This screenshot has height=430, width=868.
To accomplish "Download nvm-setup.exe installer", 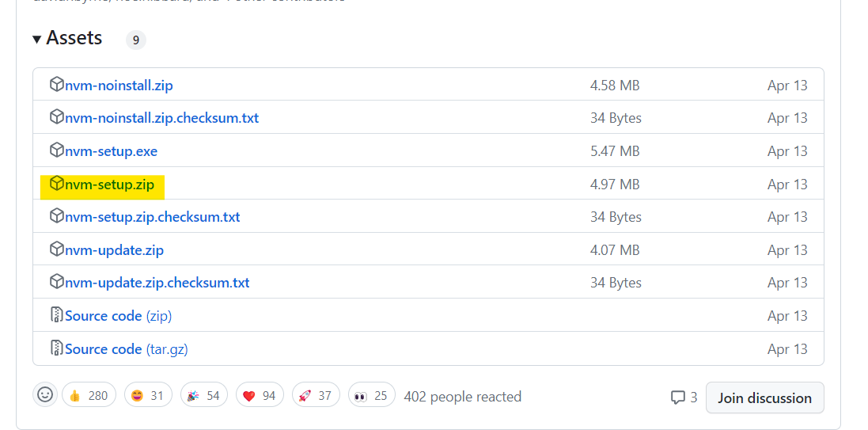I will [x=112, y=151].
